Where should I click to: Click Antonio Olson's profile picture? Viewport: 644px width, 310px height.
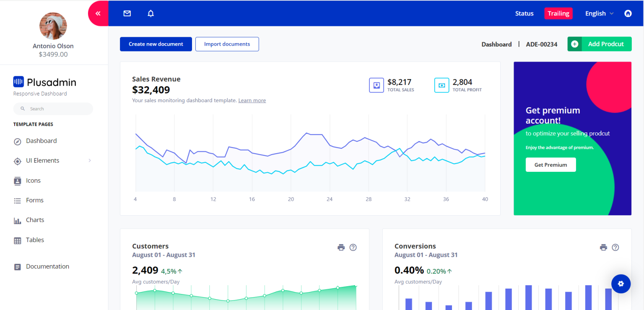(53, 26)
